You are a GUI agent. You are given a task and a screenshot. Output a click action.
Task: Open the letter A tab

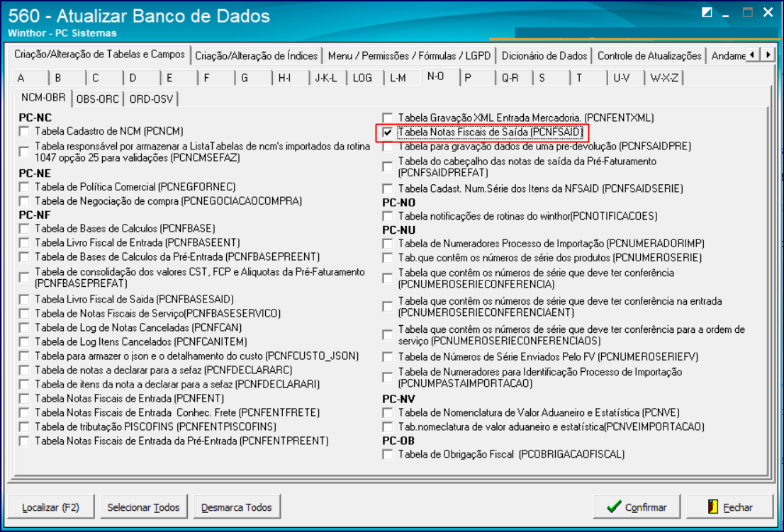click(x=31, y=78)
